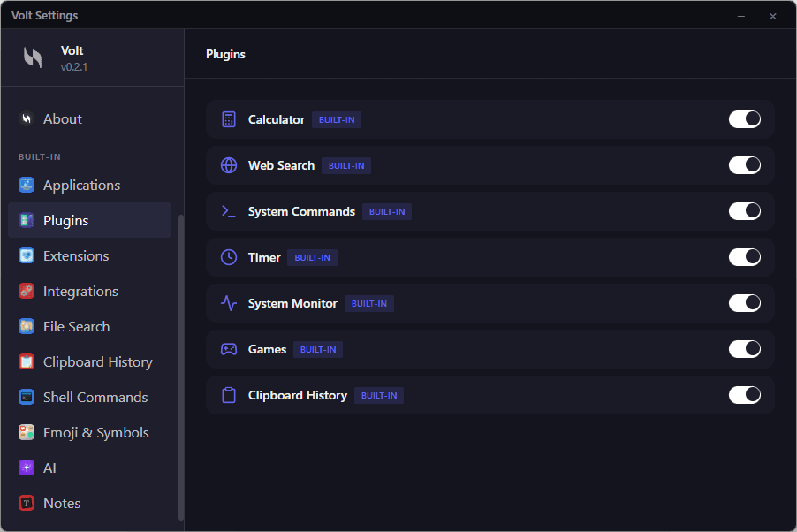
Task: Switch off the Games plugin
Action: pyautogui.click(x=745, y=349)
